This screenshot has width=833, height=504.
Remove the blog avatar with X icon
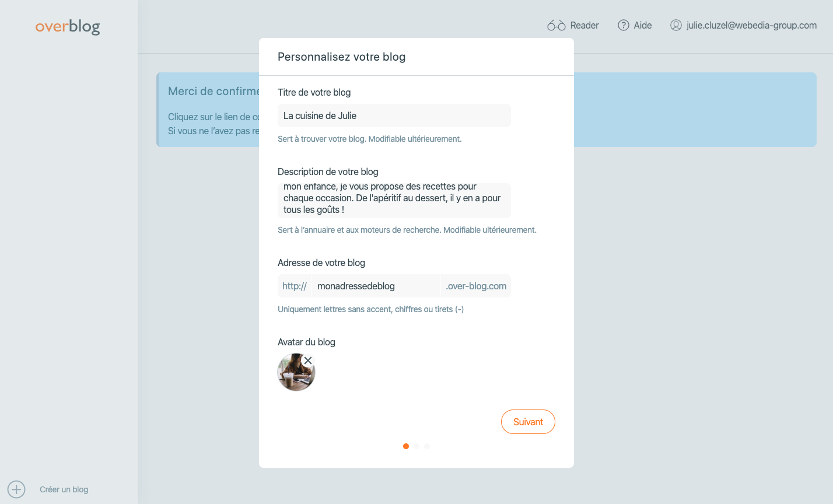pos(308,360)
